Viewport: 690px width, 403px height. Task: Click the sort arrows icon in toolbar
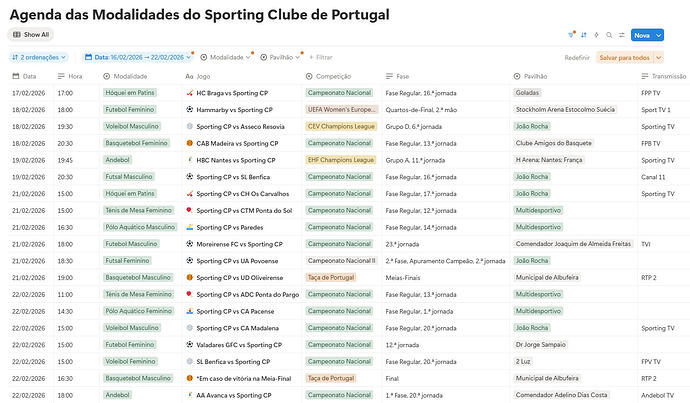click(x=584, y=35)
